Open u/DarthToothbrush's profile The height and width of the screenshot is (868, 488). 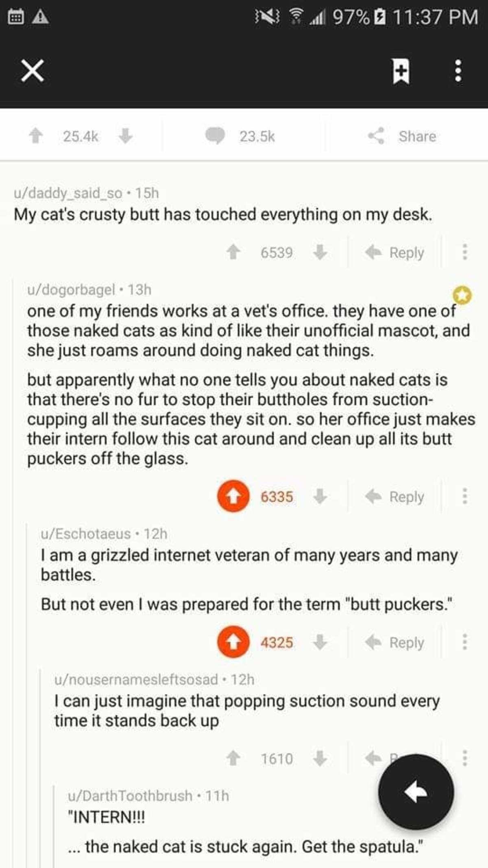(x=130, y=796)
